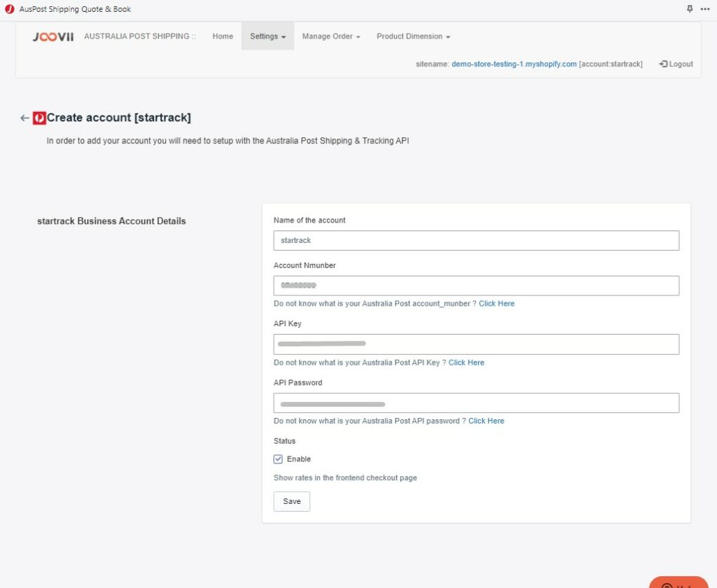Click the '[account:startrack]' label
Screen dimensions: 717x588
point(611,64)
